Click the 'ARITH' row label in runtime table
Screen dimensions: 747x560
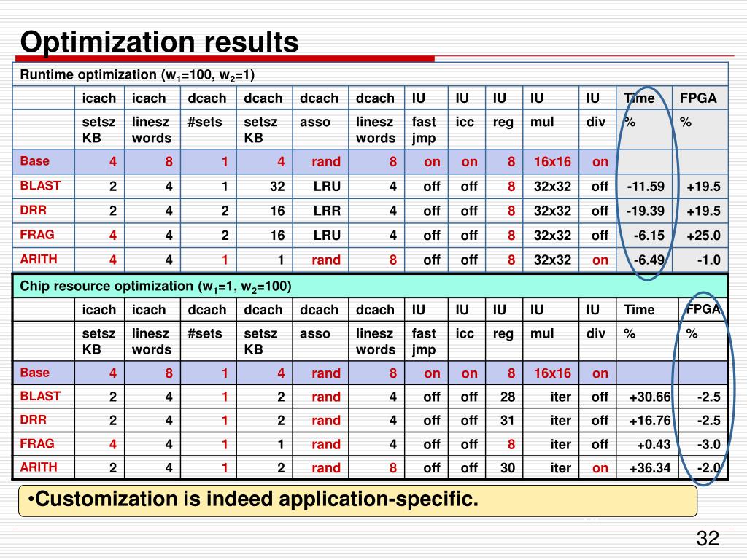click(39, 259)
